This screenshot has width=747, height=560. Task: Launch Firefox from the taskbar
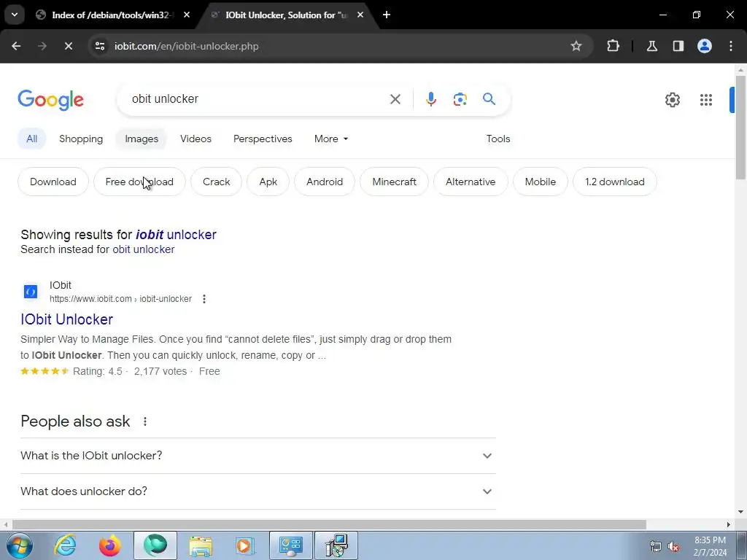click(110, 545)
